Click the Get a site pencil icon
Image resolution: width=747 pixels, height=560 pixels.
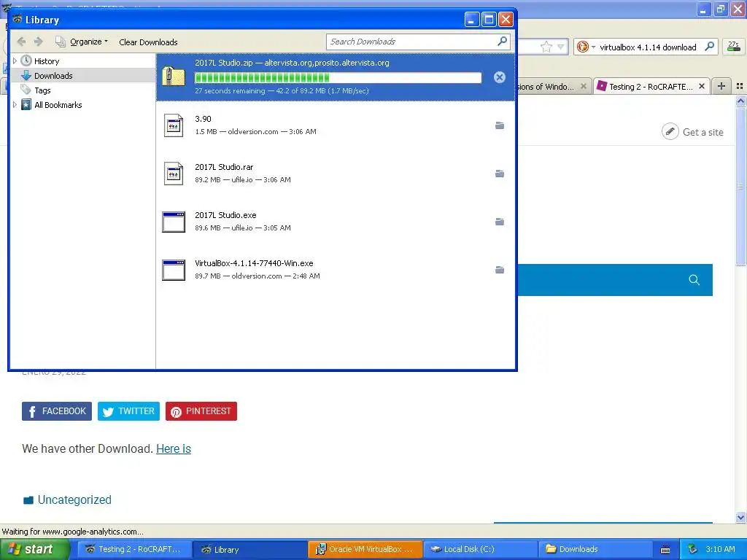[670, 131]
